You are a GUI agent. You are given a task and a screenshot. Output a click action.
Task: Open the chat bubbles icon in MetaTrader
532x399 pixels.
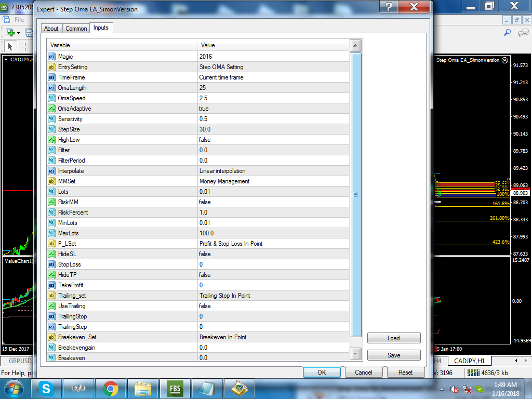[523, 33]
